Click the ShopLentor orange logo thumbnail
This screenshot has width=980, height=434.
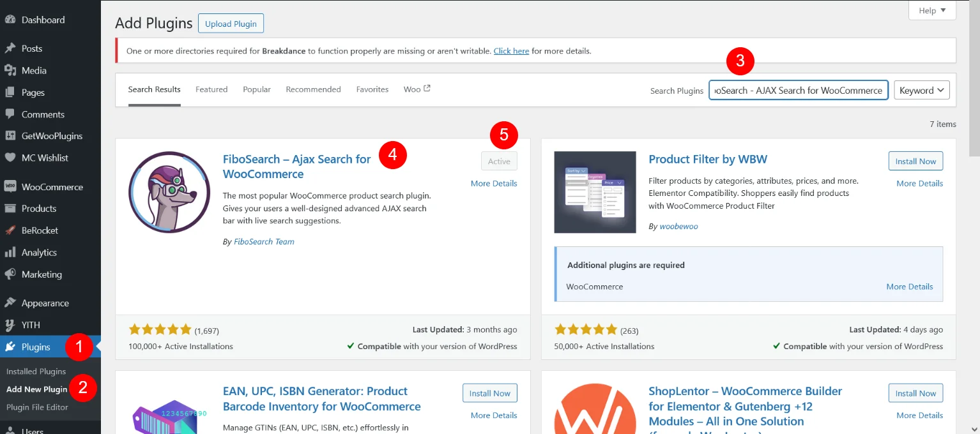coord(595,408)
